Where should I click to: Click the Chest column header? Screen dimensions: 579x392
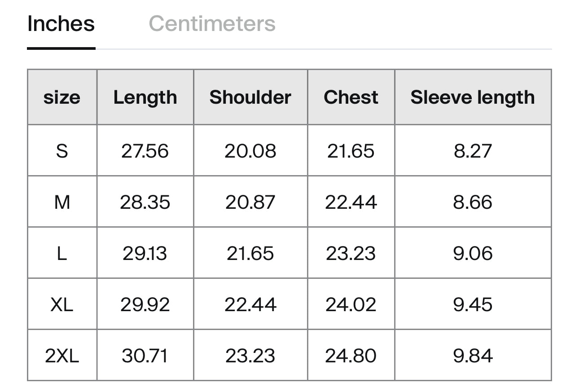point(351,97)
